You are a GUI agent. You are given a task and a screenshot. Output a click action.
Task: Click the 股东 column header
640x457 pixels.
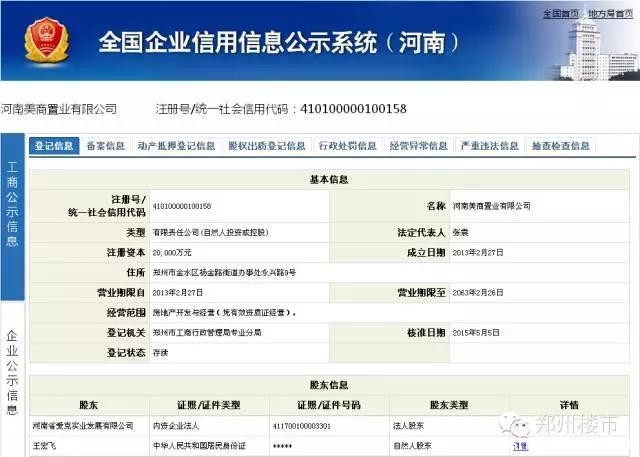(89, 405)
